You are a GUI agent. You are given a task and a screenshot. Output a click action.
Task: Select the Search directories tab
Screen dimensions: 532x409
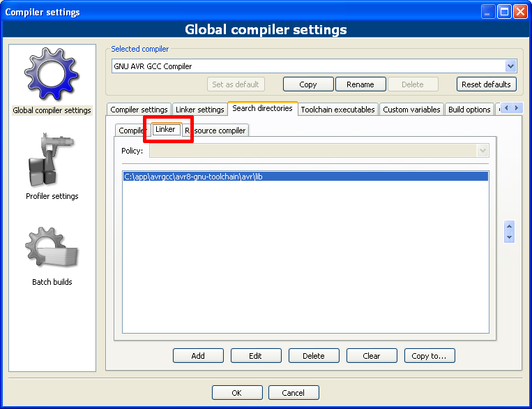pyautogui.click(x=263, y=108)
